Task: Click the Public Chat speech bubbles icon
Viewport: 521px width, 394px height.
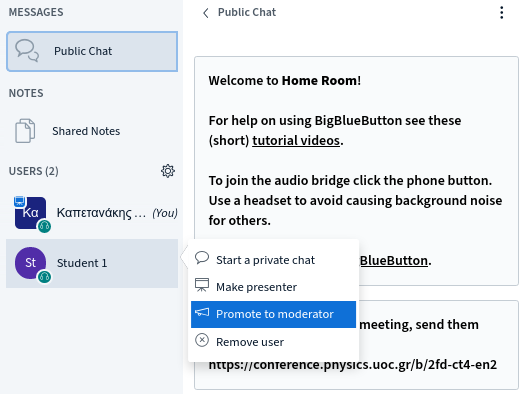Action: (x=27, y=51)
